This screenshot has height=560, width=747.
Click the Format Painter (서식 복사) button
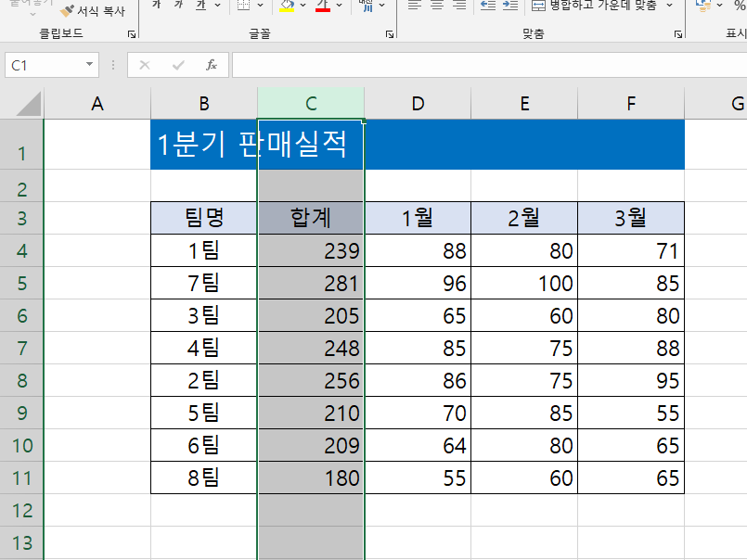pos(95,10)
